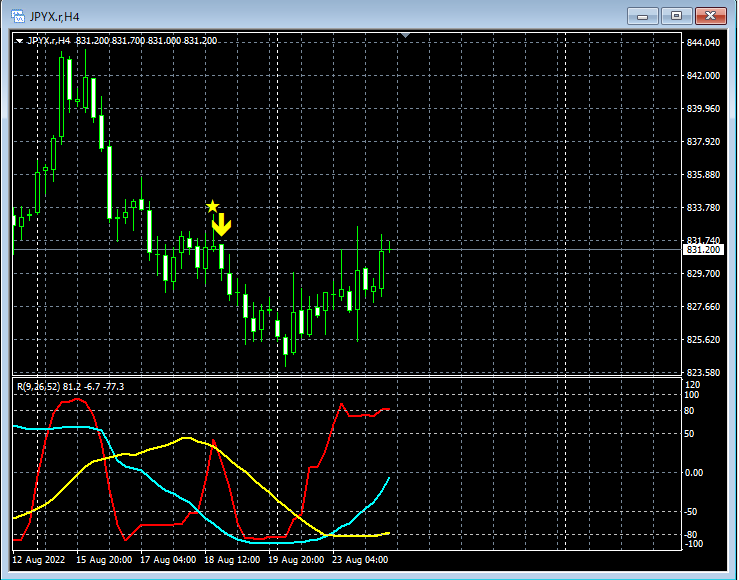Viewport: 739px width, 580px height.
Task: Select the yellow down arrow signal on chart
Action: (221, 225)
